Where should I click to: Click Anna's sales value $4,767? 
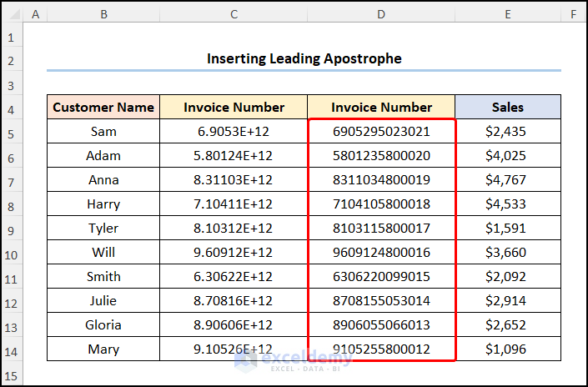point(508,180)
